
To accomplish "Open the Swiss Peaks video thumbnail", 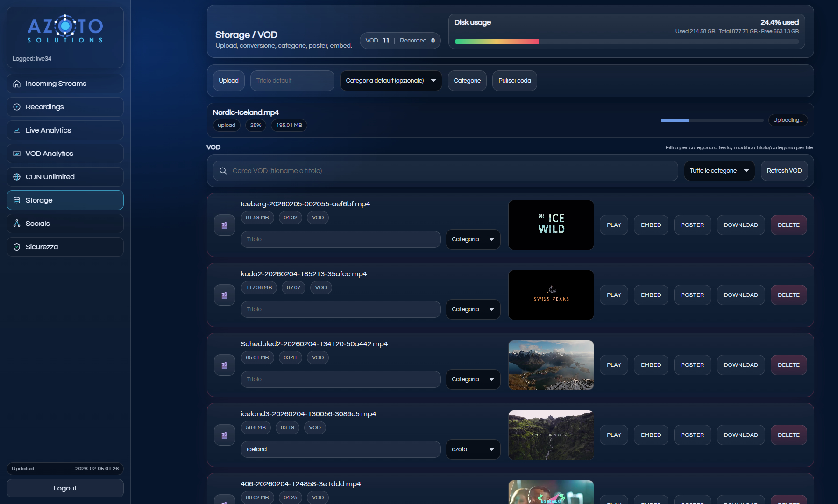I will (551, 295).
